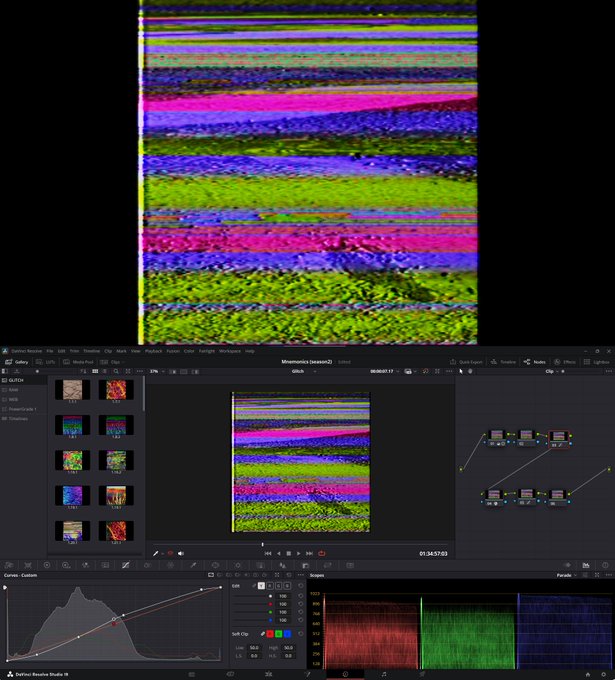The height and width of the screenshot is (680, 615).
Task: Click the play forward button
Action: click(x=298, y=553)
